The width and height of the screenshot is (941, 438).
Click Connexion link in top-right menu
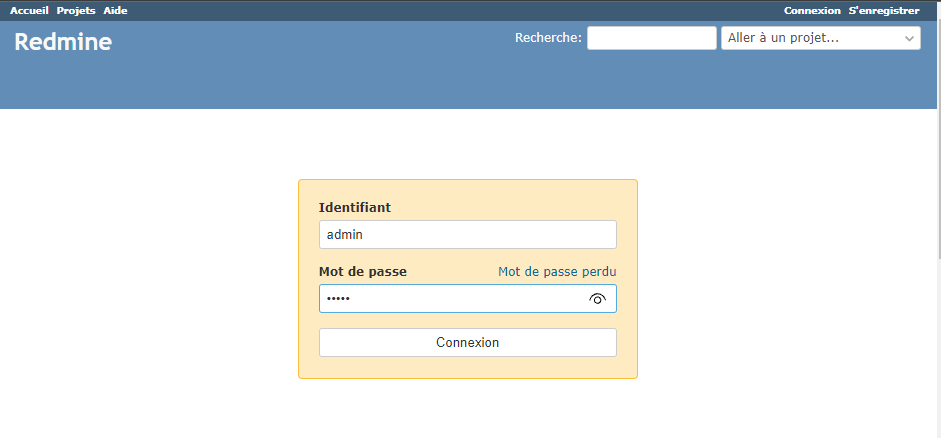pos(812,11)
